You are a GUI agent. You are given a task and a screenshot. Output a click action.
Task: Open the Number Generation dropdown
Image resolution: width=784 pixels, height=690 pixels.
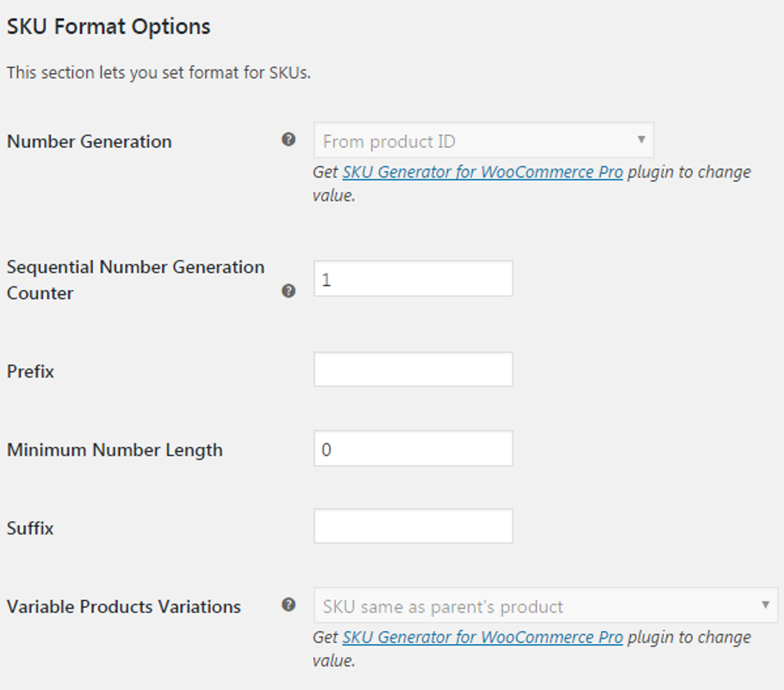(483, 140)
